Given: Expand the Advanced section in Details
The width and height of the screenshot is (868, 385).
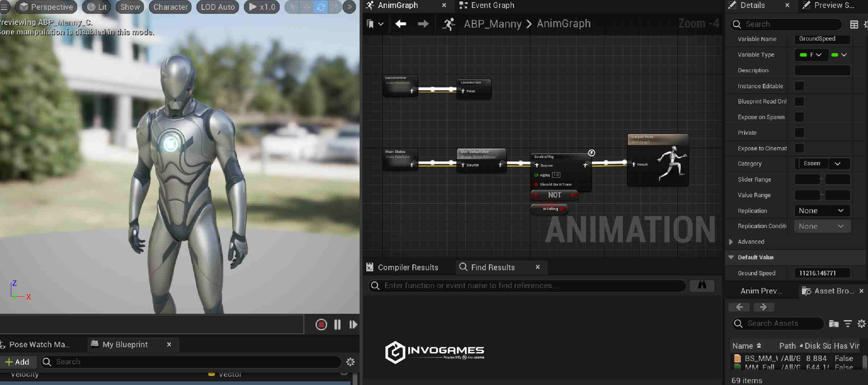Looking at the screenshot, I should [x=731, y=242].
